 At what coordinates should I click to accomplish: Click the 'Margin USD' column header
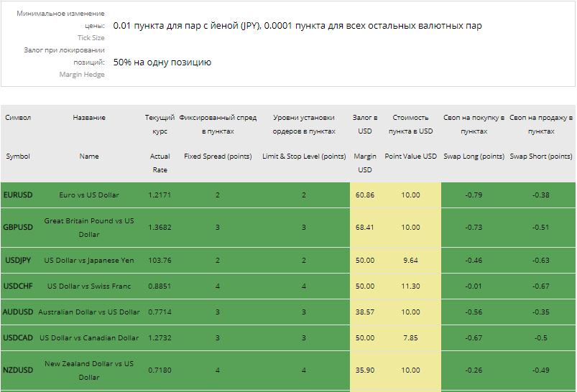[x=365, y=163]
